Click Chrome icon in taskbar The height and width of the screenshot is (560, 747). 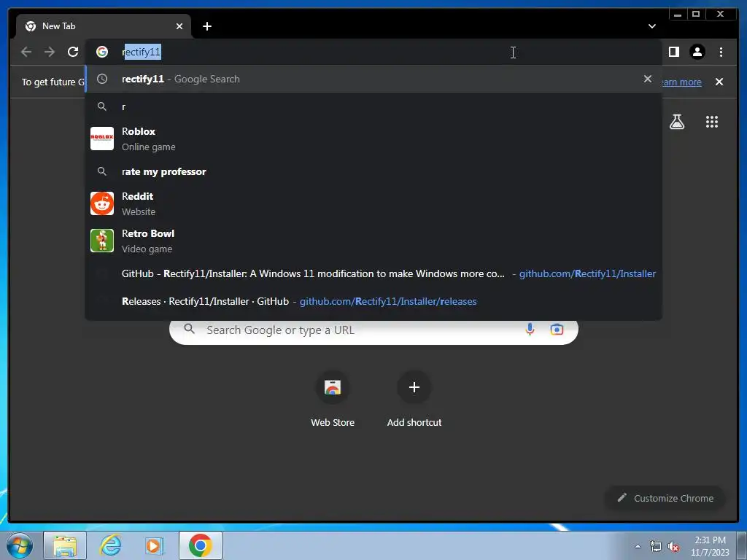pos(201,545)
